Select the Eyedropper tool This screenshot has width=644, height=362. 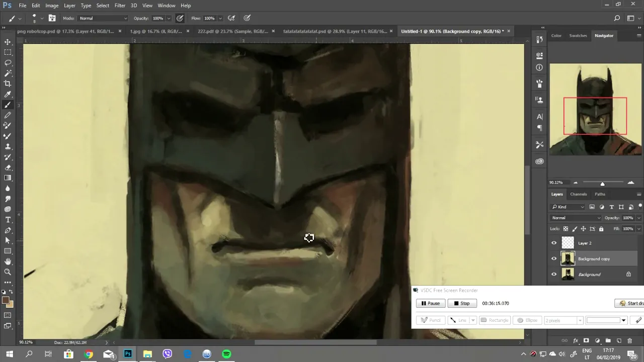click(8, 95)
